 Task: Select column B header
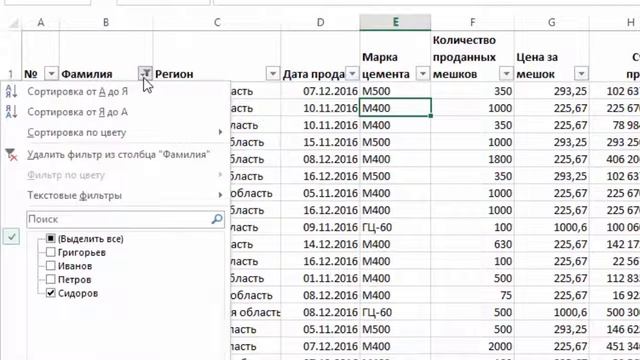click(x=106, y=23)
